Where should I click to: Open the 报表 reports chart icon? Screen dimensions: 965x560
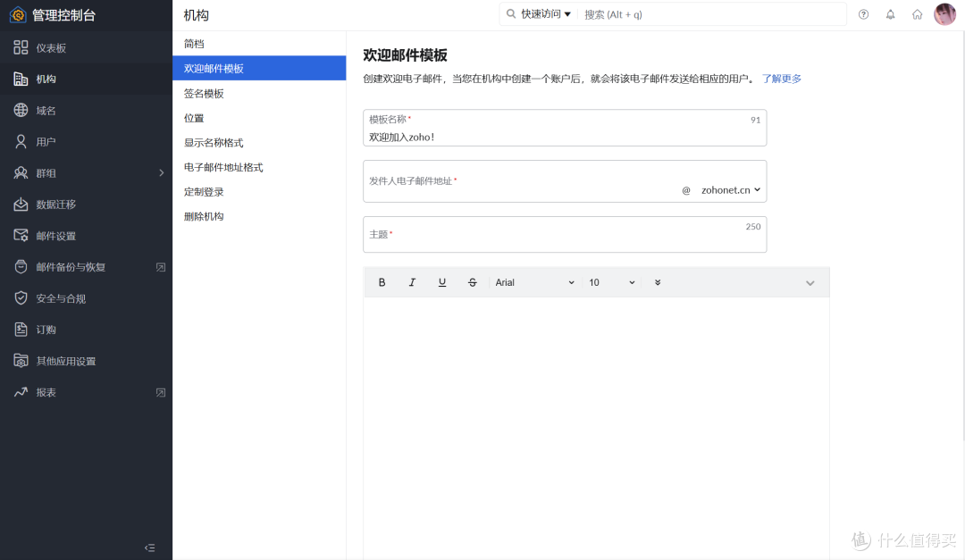21,392
